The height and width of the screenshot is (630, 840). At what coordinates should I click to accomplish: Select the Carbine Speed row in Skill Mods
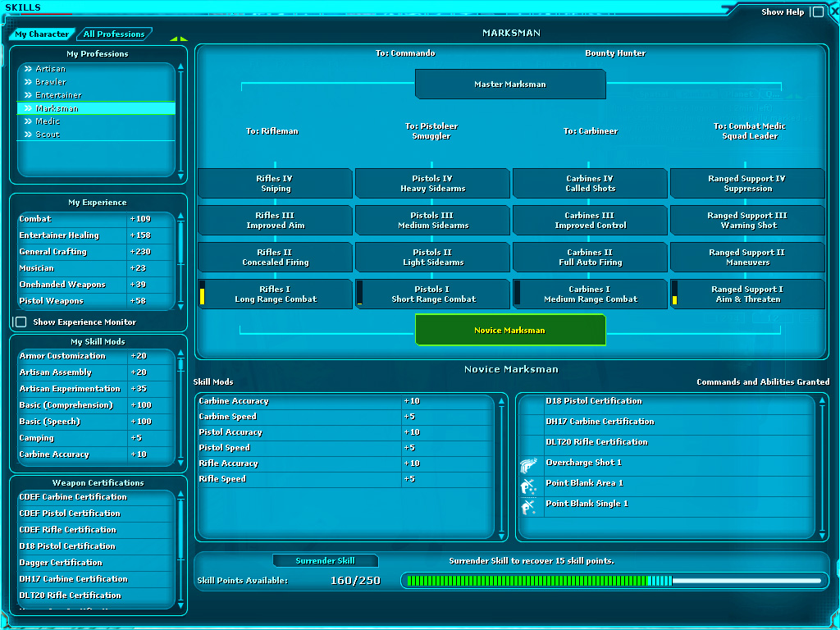tap(345, 417)
